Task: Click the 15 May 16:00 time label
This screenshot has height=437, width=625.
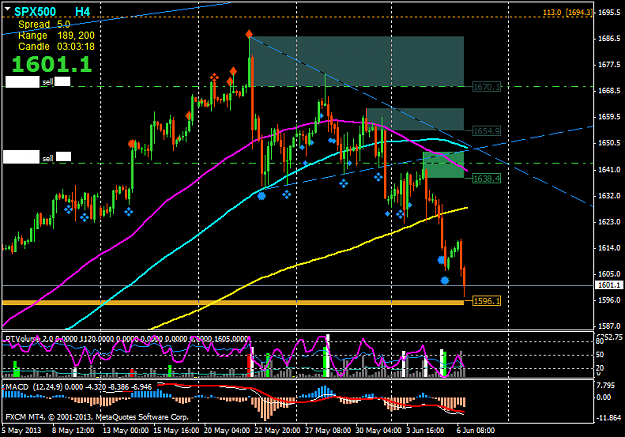Action: 176,431
